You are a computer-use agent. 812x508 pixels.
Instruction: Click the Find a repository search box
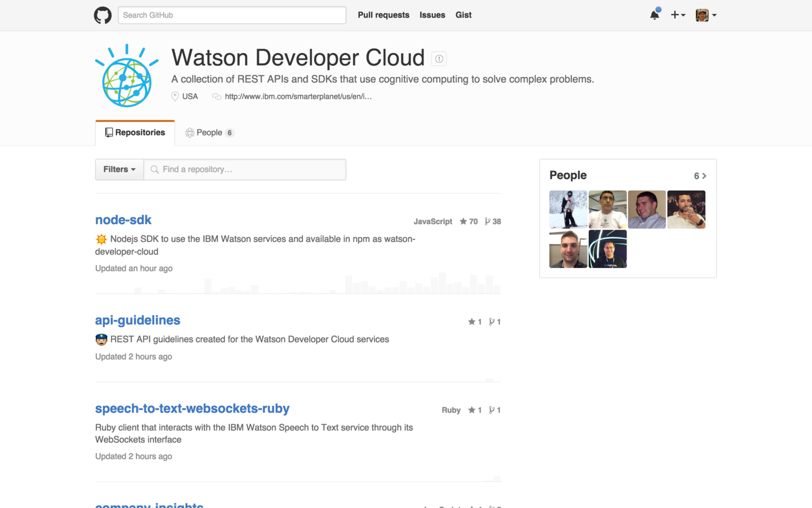point(245,169)
